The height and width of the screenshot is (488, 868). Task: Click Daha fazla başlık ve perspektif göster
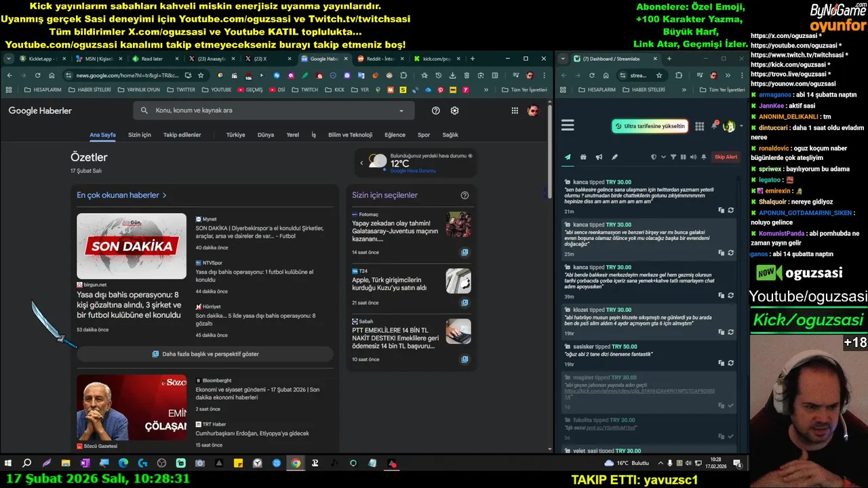pyautogui.click(x=205, y=354)
